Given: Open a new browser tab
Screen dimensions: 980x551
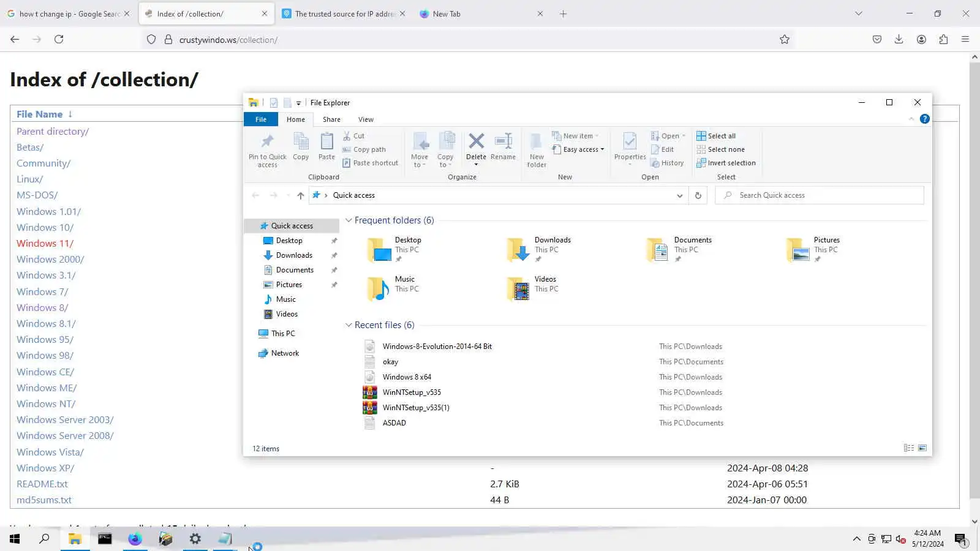Looking at the screenshot, I should pyautogui.click(x=563, y=13).
